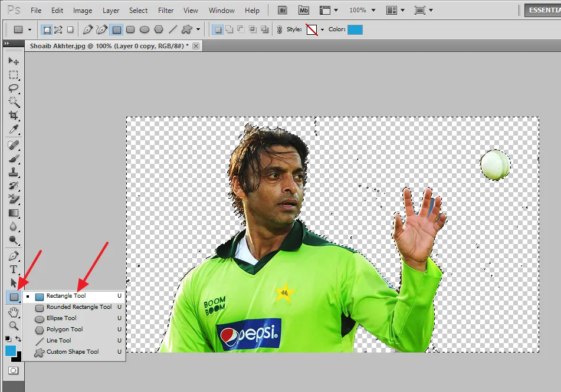
Task: Select the Zoom tool
Action: [x=14, y=325]
